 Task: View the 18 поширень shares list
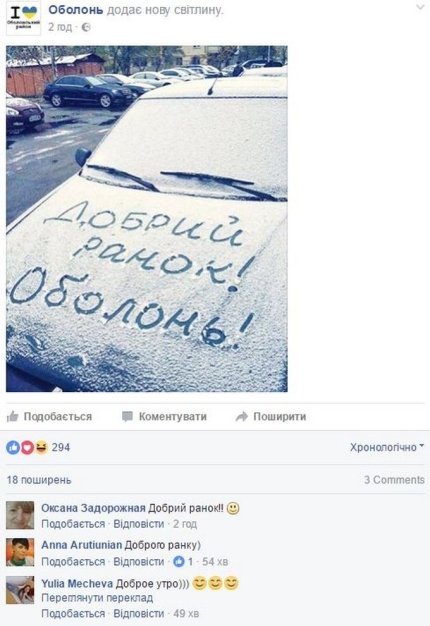[39, 479]
